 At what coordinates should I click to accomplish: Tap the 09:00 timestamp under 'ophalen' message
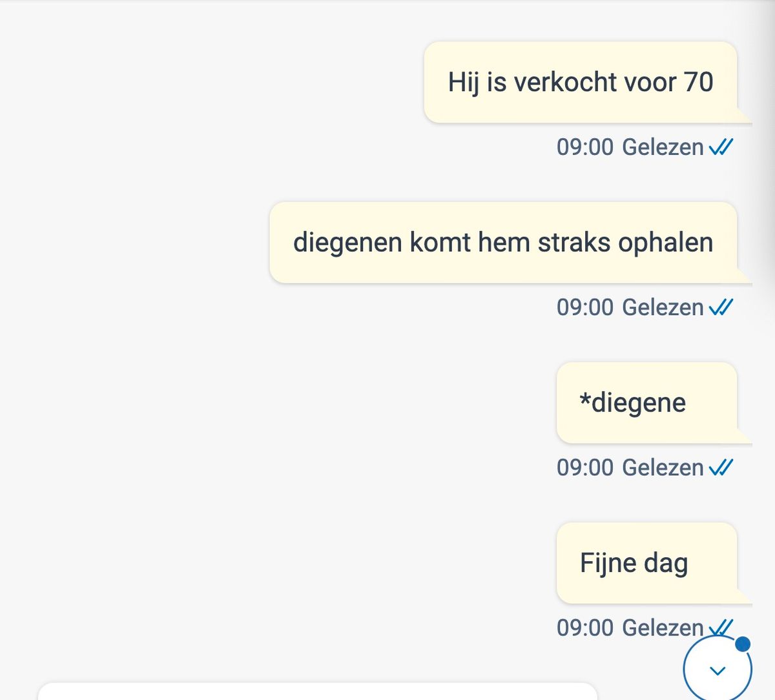585,307
